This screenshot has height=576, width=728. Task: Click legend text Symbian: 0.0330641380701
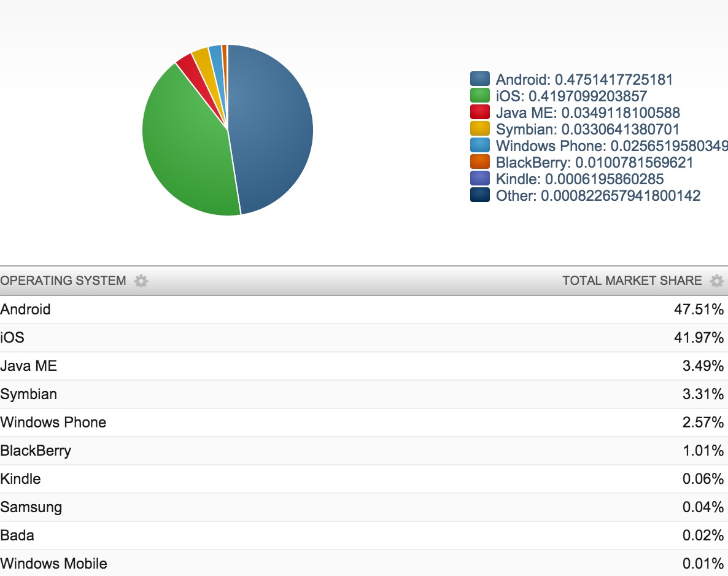pos(587,130)
